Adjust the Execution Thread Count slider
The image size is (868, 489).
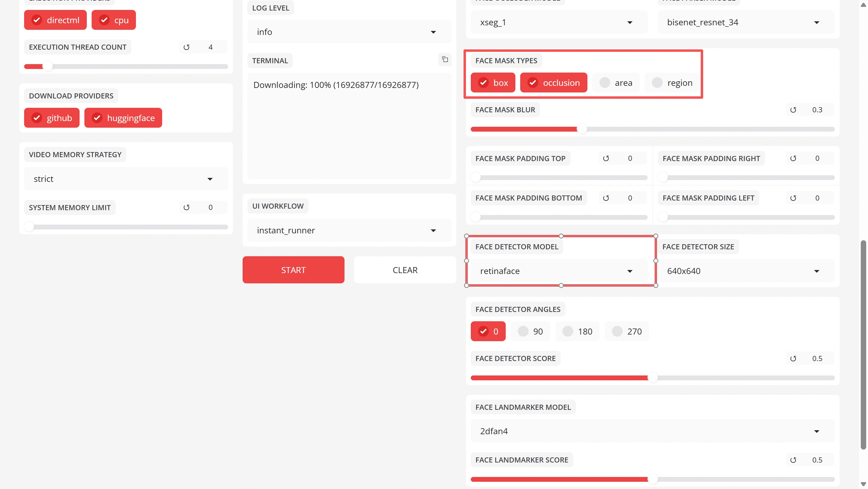coord(126,66)
